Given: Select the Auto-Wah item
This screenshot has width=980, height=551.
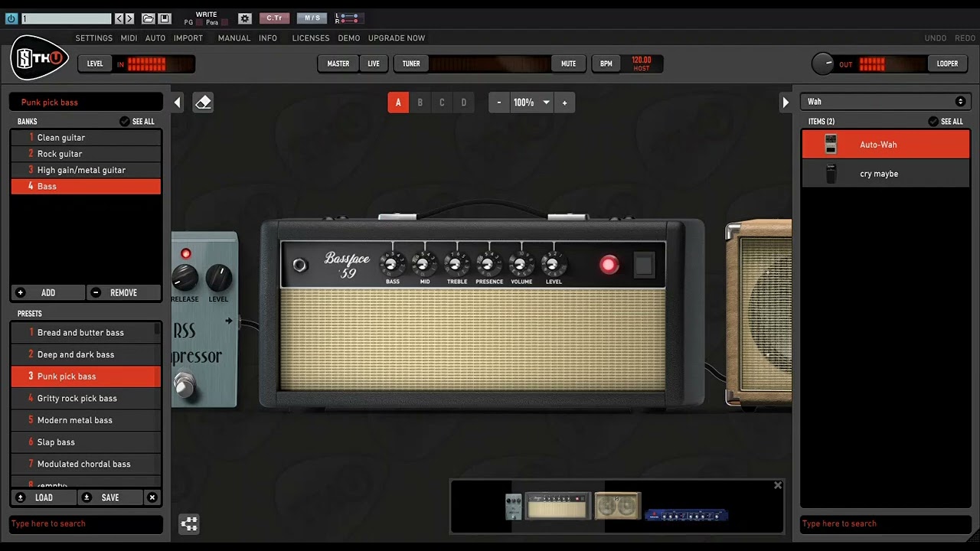Looking at the screenshot, I should (x=886, y=145).
